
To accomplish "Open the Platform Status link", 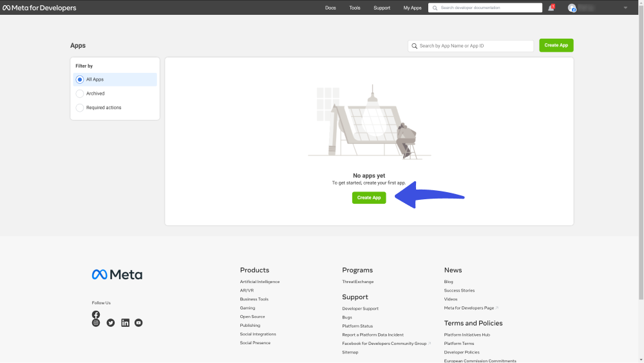I will click(357, 326).
